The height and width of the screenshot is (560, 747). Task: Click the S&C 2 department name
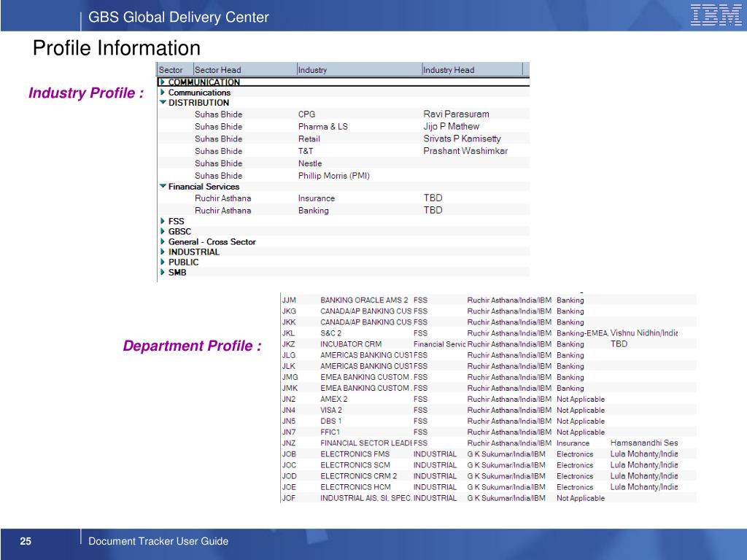(330, 332)
